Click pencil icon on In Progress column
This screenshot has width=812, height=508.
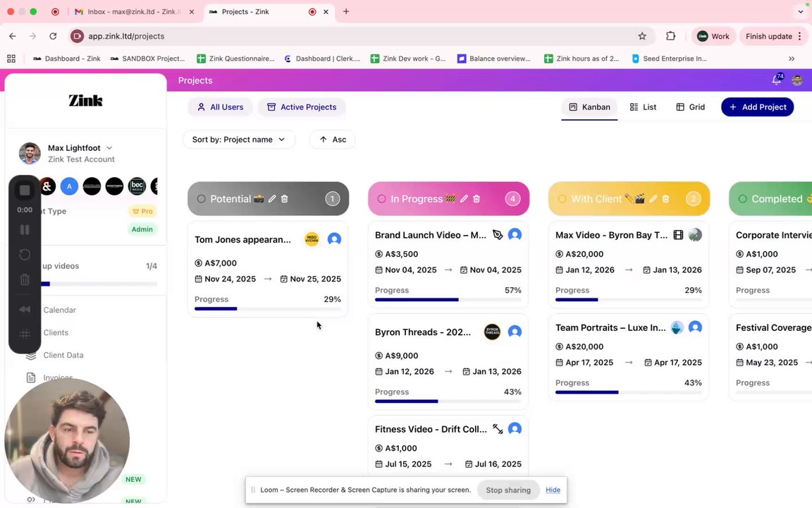464,199
